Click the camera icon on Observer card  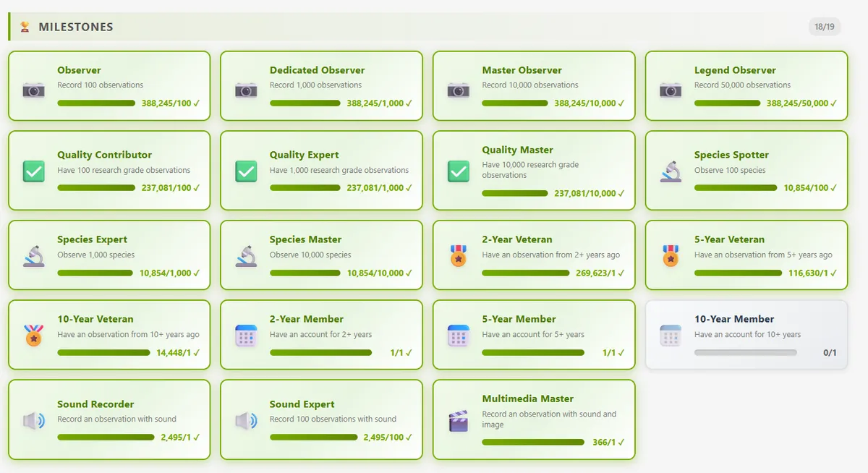33,90
